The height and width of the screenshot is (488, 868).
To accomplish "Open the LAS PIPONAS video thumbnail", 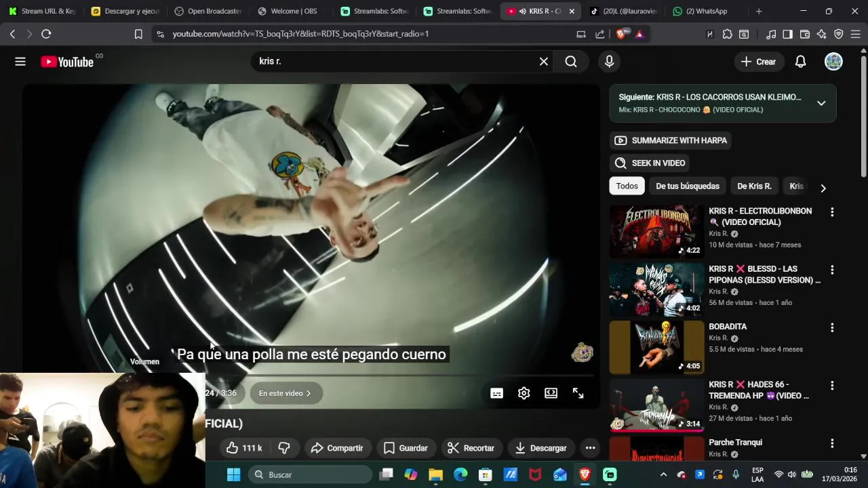I will (656, 289).
